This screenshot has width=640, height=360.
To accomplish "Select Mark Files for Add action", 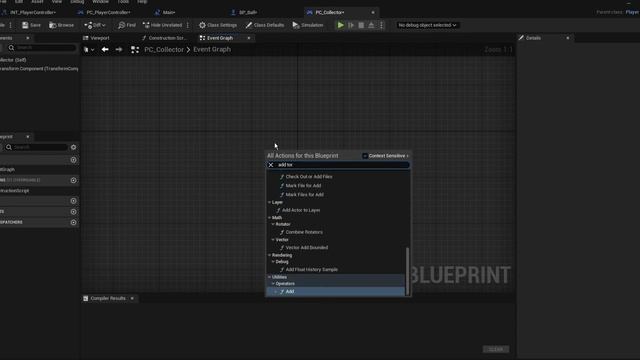I will point(304,195).
